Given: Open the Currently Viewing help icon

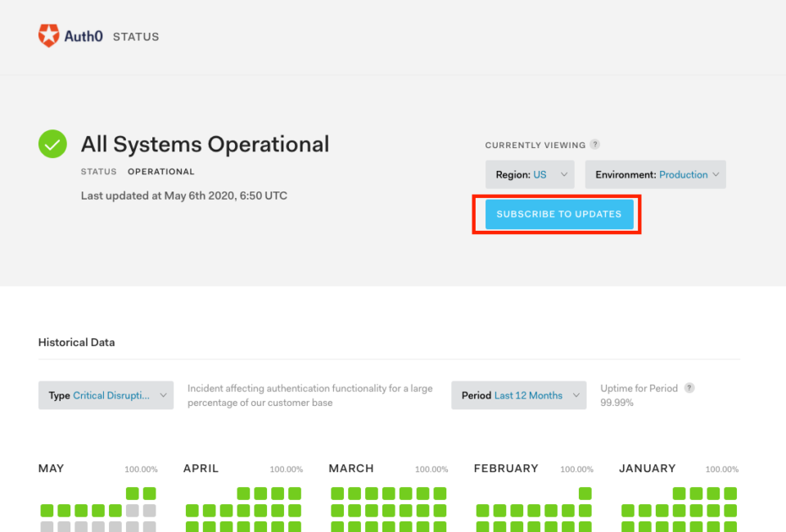Looking at the screenshot, I should pos(595,145).
